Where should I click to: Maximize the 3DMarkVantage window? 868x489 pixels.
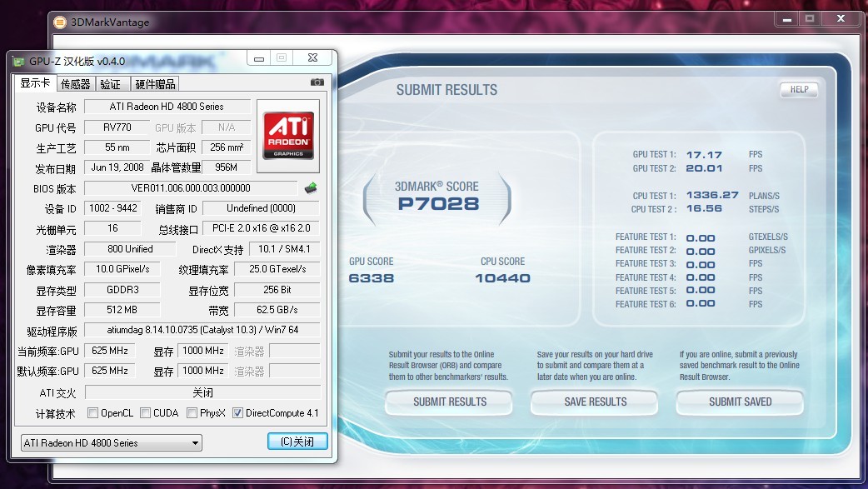point(809,18)
